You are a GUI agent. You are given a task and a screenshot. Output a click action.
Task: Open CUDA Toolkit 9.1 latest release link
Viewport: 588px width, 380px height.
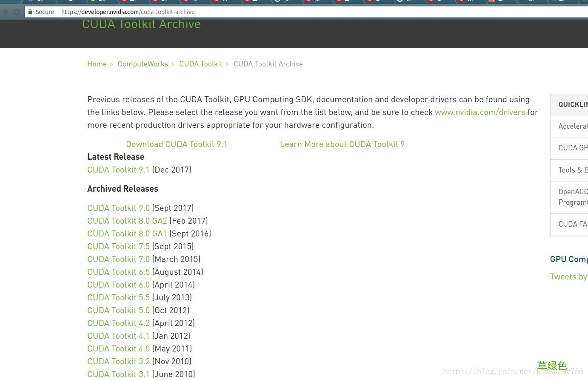coord(119,170)
